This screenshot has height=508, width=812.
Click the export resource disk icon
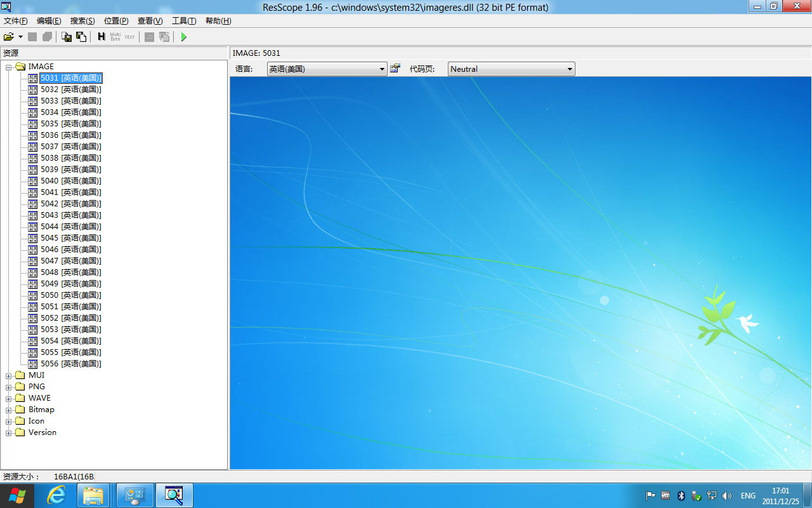[x=67, y=37]
